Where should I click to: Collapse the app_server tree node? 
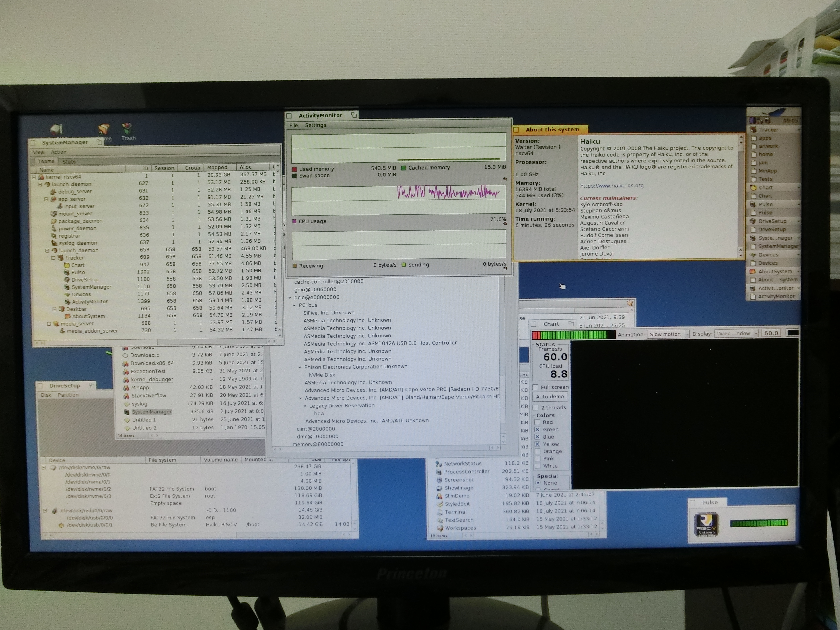coord(46,199)
